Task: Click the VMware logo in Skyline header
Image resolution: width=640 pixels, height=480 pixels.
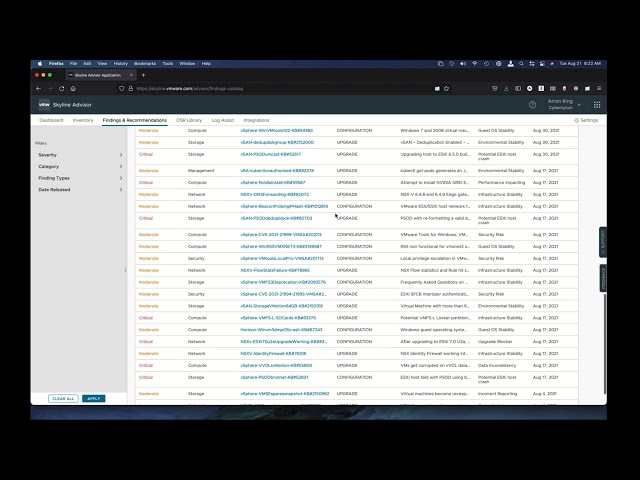Action: click(44, 105)
